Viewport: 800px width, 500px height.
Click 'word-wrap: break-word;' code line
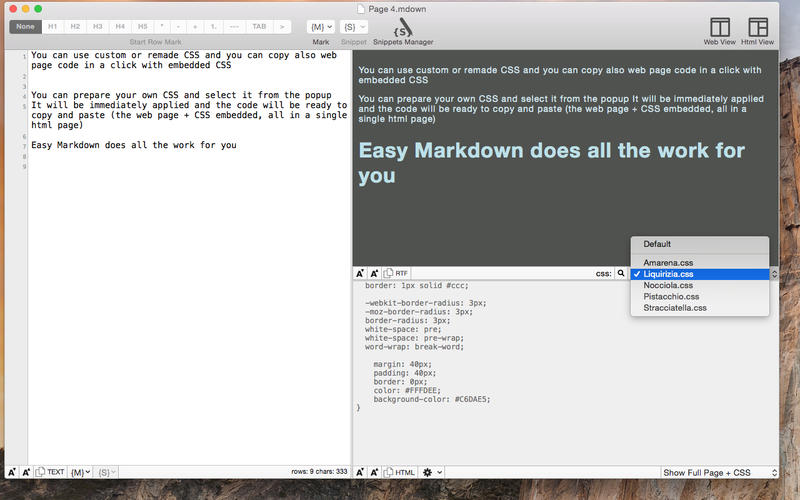[414, 347]
